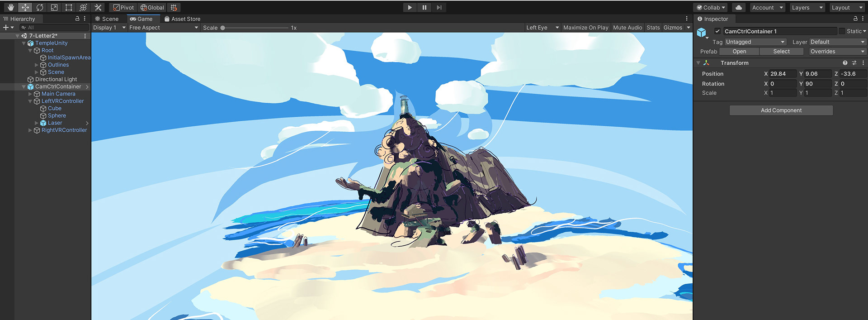The image size is (868, 320).
Task: Click the prefab Select button
Action: pos(781,52)
